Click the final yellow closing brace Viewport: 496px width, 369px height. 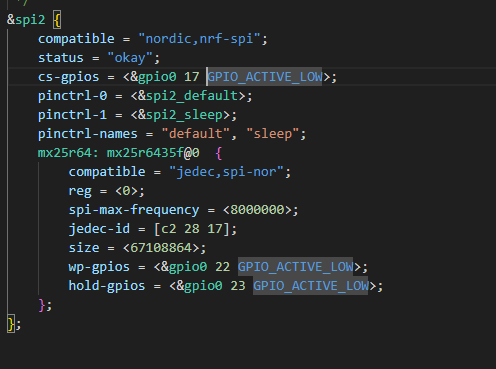11,324
